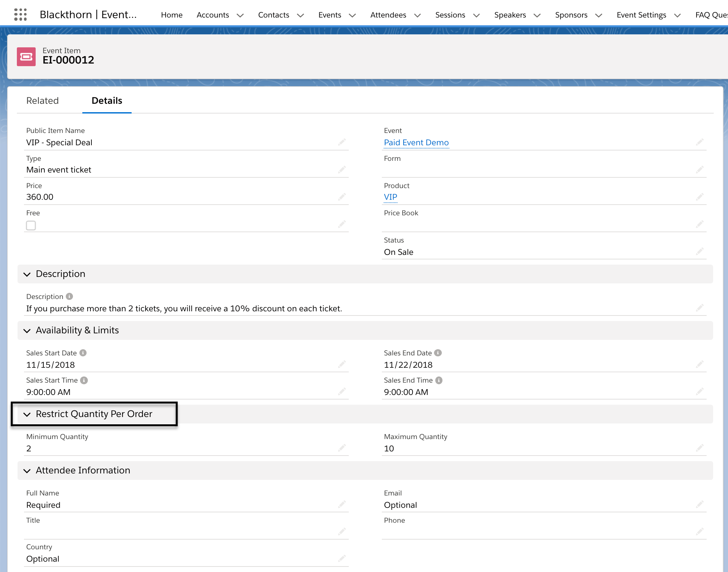This screenshot has width=728, height=572.
Task: Open the Speakers nav dropdown arrow
Action: pos(537,16)
